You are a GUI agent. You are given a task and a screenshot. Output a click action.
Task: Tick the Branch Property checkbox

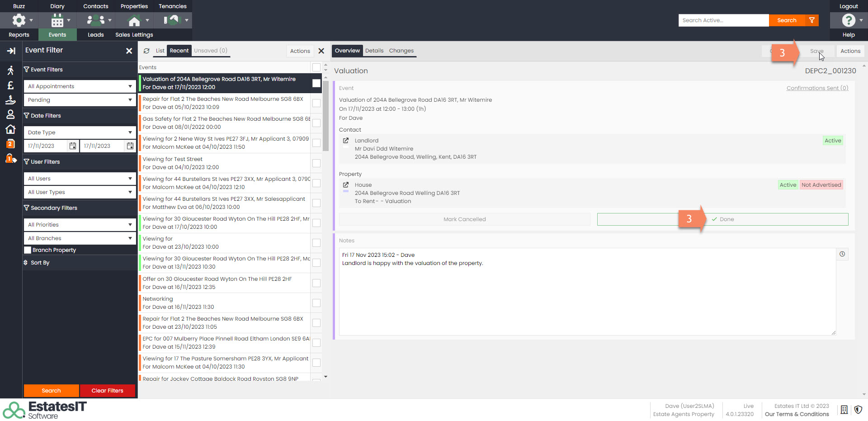click(x=28, y=250)
